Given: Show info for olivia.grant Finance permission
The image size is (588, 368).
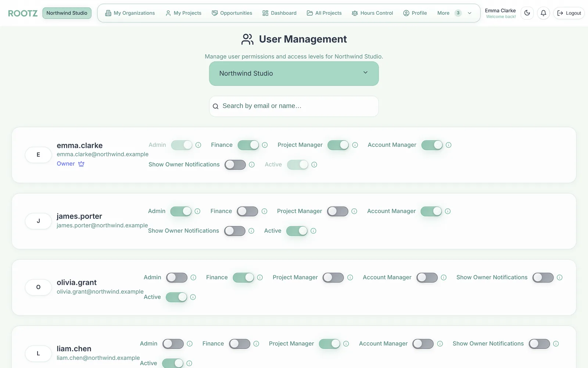Looking at the screenshot, I should coord(260,277).
